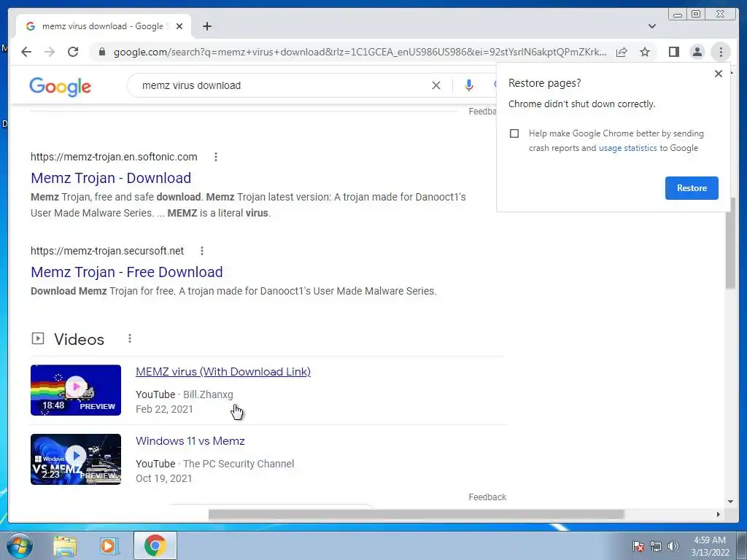747x560 pixels.
Task: Go back to the previous page
Action: (x=26, y=52)
